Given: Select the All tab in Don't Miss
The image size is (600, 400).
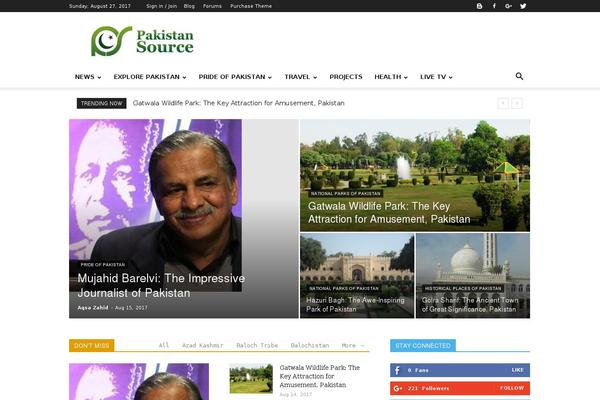Looking at the screenshot, I should (x=164, y=345).
